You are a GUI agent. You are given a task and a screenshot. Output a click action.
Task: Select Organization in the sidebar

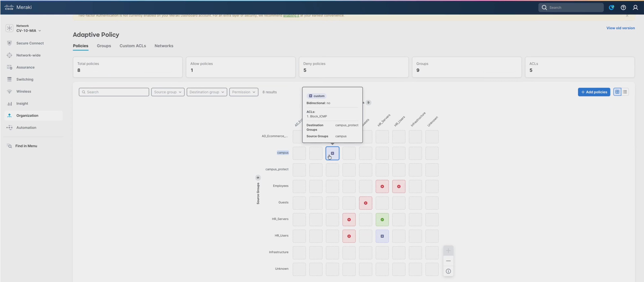pyautogui.click(x=33, y=115)
